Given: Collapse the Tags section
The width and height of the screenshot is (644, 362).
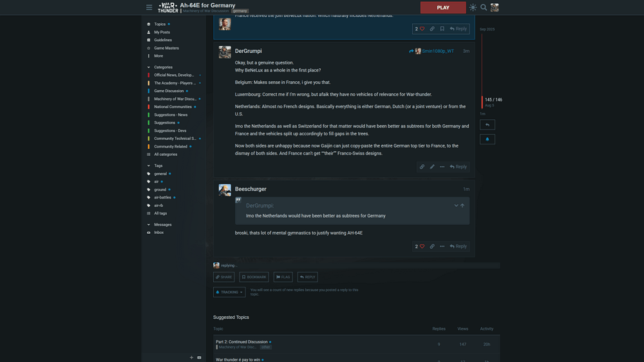Looking at the screenshot, I should click(158, 166).
